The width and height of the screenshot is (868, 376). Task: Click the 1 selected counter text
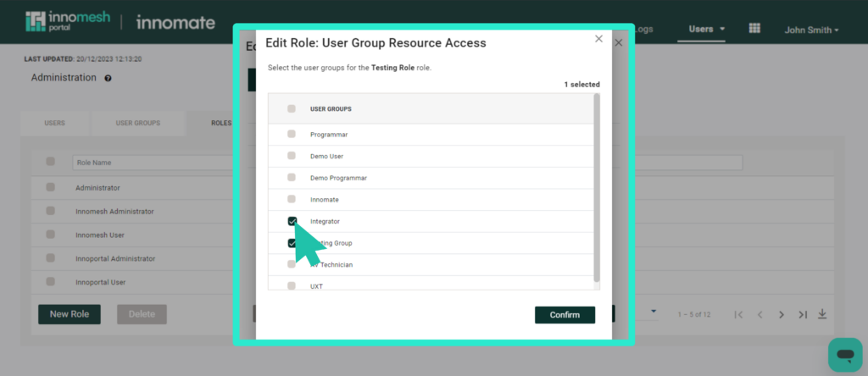581,85
